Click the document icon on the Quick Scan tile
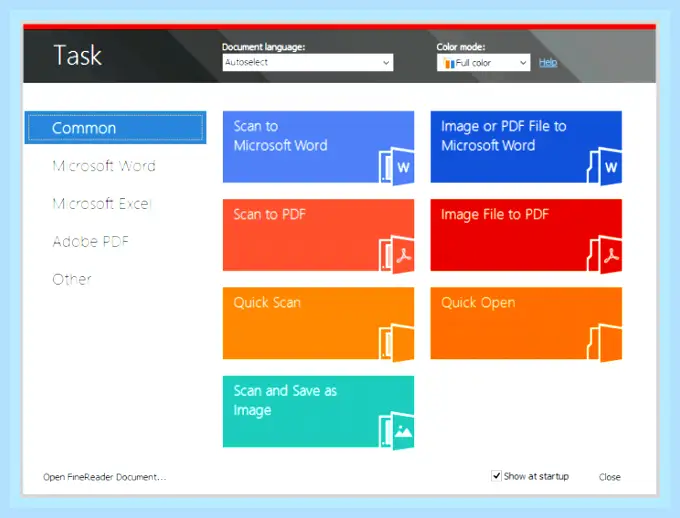680x518 pixels. [396, 343]
